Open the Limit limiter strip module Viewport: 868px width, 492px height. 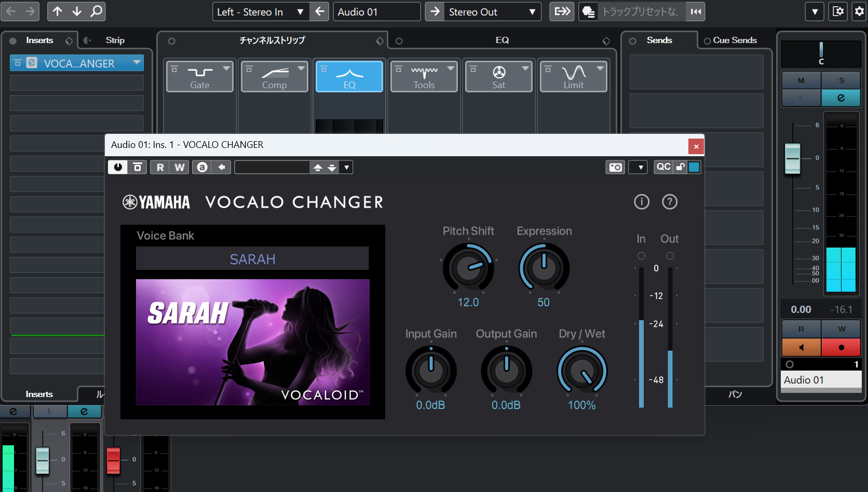(573, 76)
